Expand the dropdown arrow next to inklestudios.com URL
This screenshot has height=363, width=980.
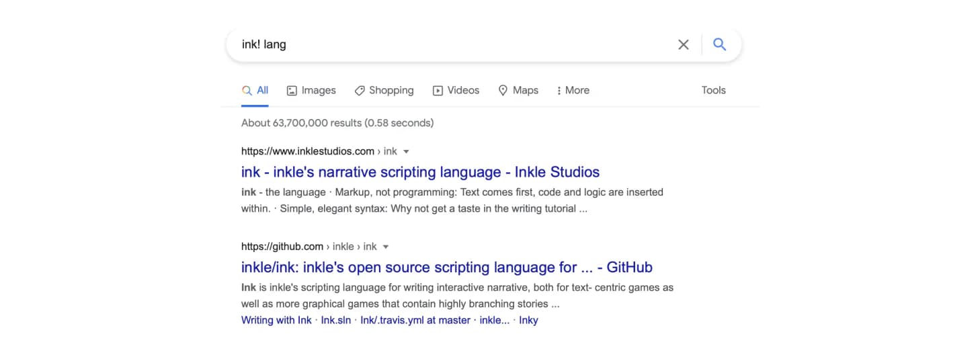click(x=406, y=152)
